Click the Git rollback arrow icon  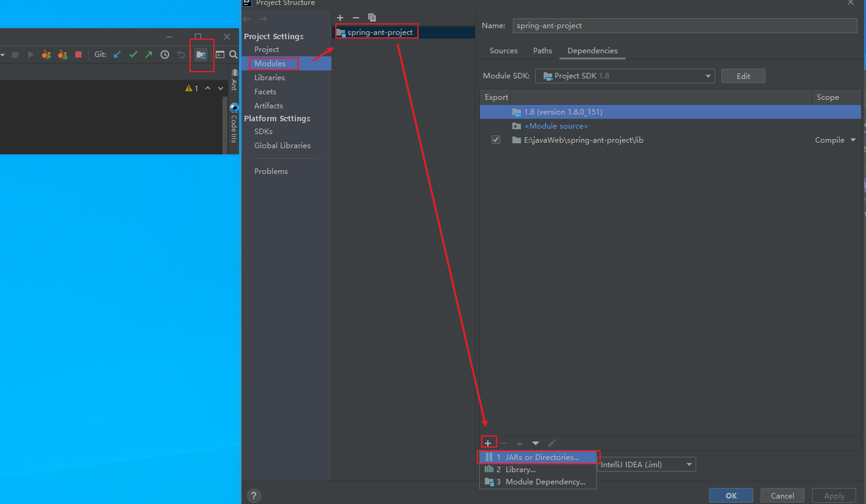click(181, 55)
